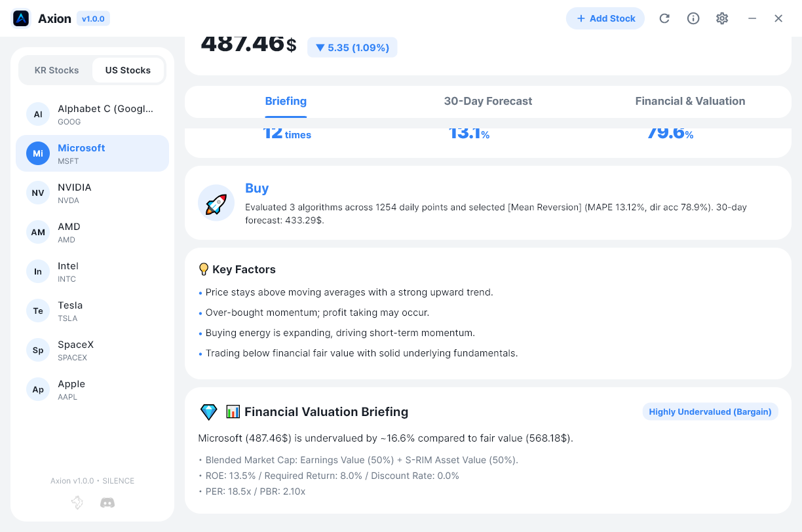Image resolution: width=802 pixels, height=532 pixels.
Task: Open the 30-Day Forecast tab
Action: (488, 102)
